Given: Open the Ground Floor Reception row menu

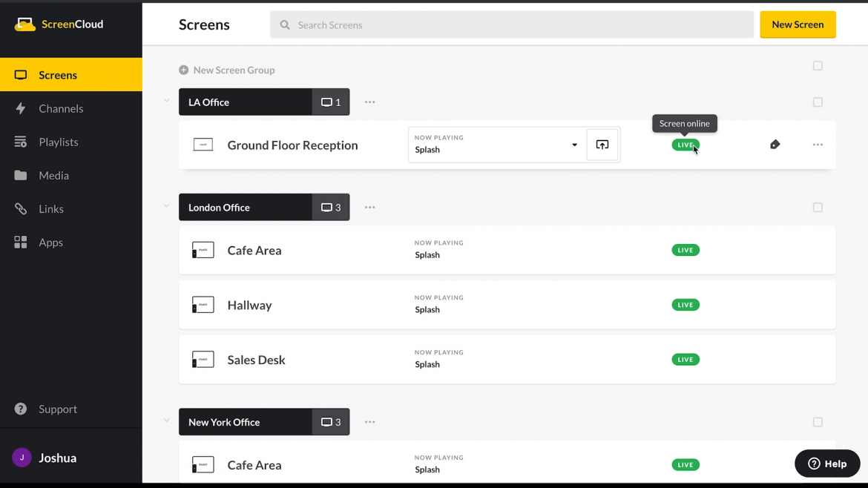Looking at the screenshot, I should coord(818,145).
